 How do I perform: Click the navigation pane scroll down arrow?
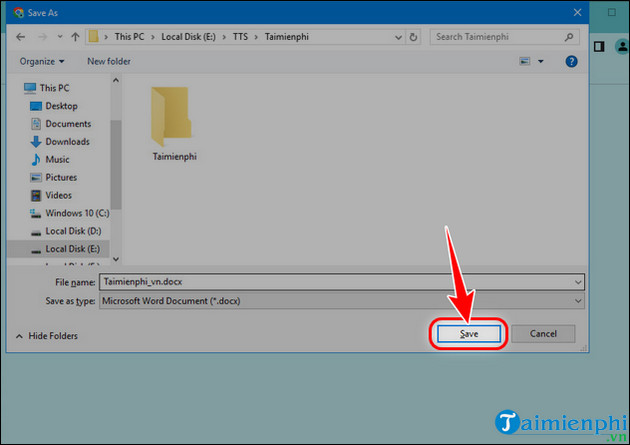coord(116,259)
